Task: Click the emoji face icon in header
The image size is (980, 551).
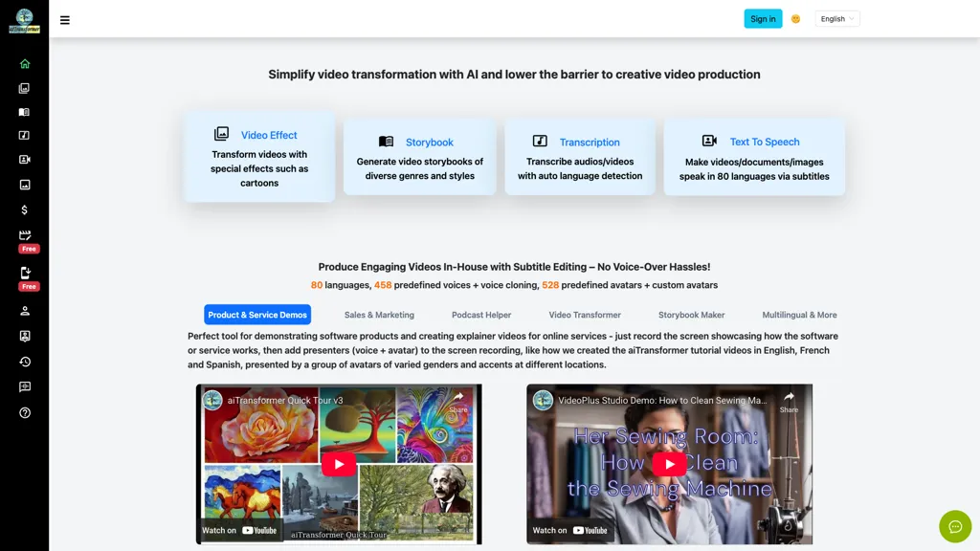Action: [x=795, y=19]
